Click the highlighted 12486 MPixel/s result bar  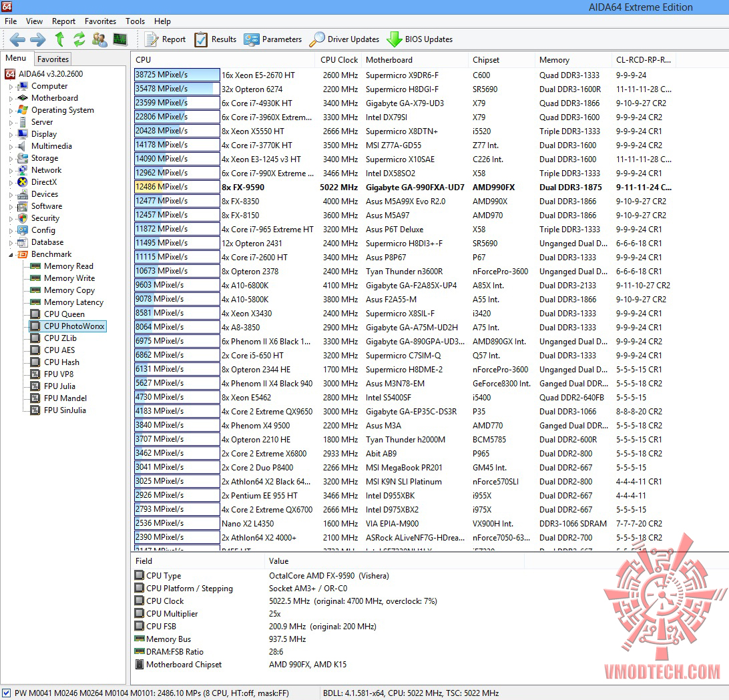point(177,187)
